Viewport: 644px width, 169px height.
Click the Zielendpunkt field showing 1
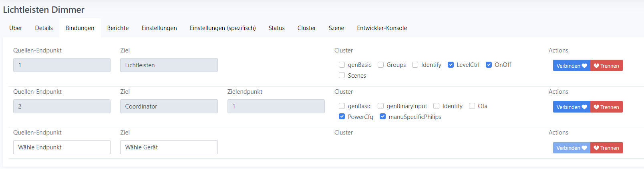click(x=276, y=107)
